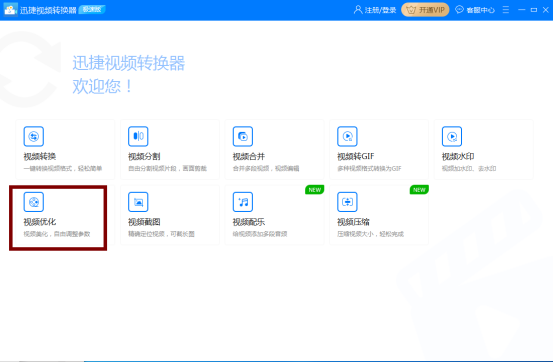
Task: Click the 视频配乐 card title text
Action: tap(249, 222)
